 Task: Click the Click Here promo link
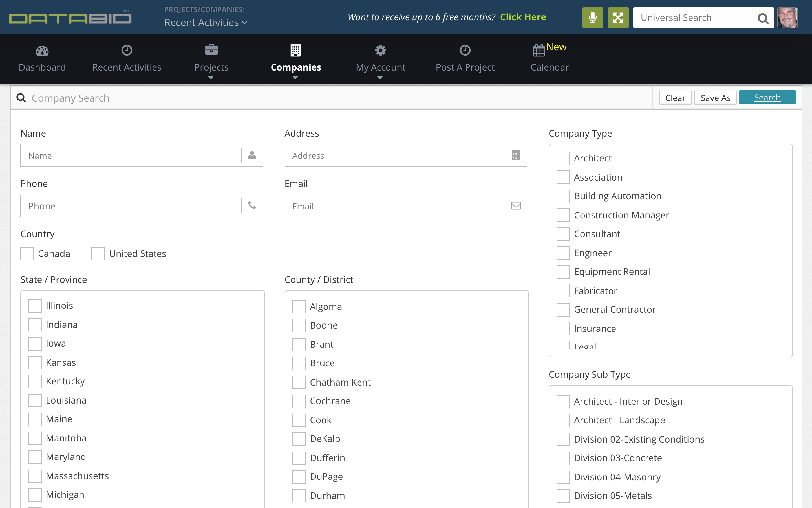(x=523, y=17)
